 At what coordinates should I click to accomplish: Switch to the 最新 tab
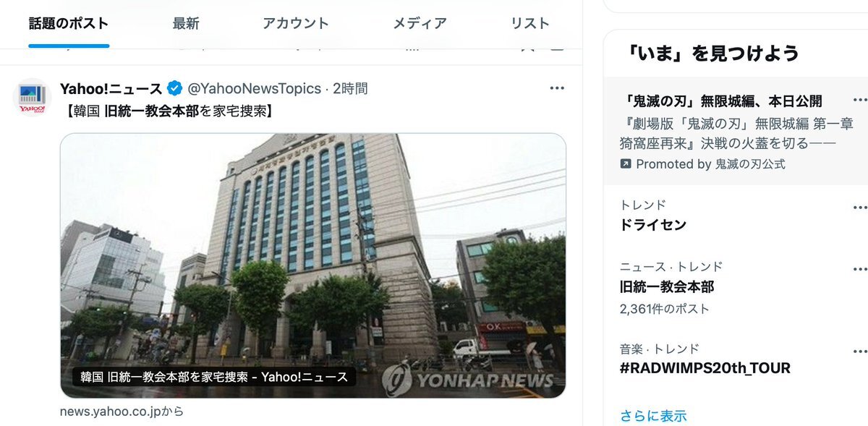[186, 23]
